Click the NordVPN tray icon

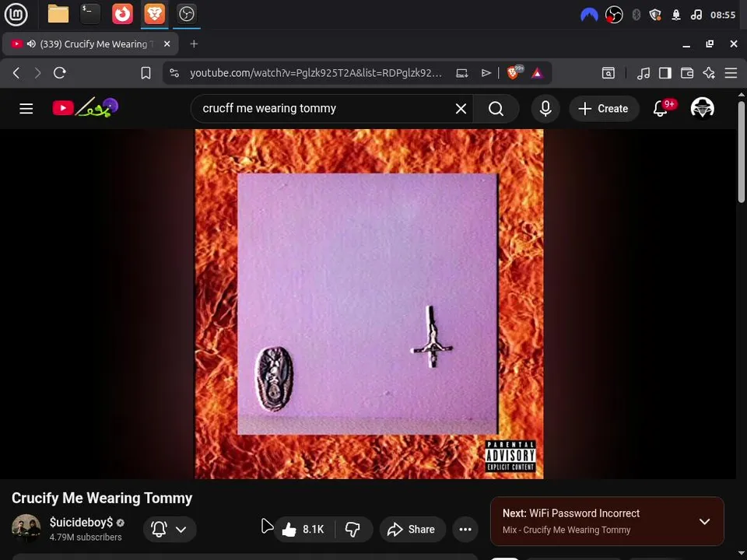[589, 15]
